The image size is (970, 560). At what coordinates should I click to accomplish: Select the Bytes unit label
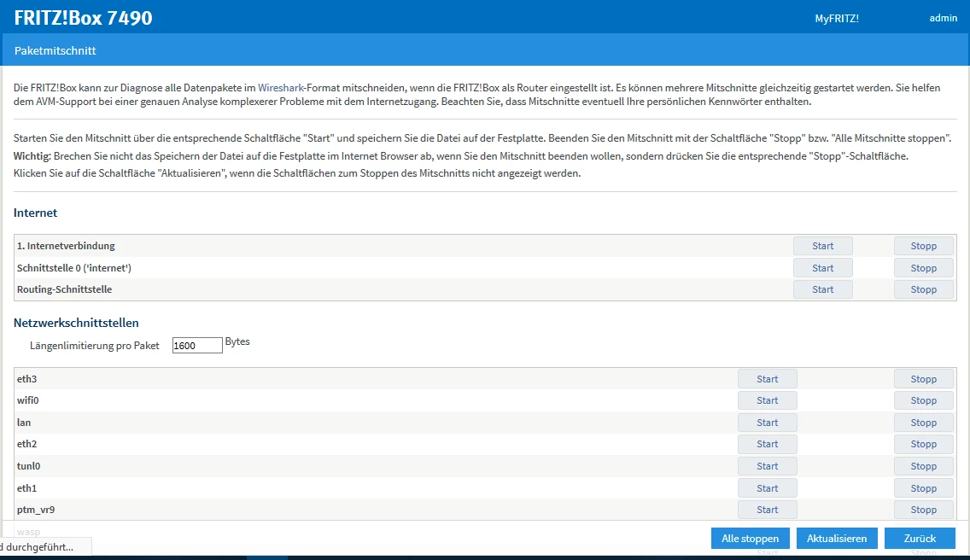coord(237,341)
